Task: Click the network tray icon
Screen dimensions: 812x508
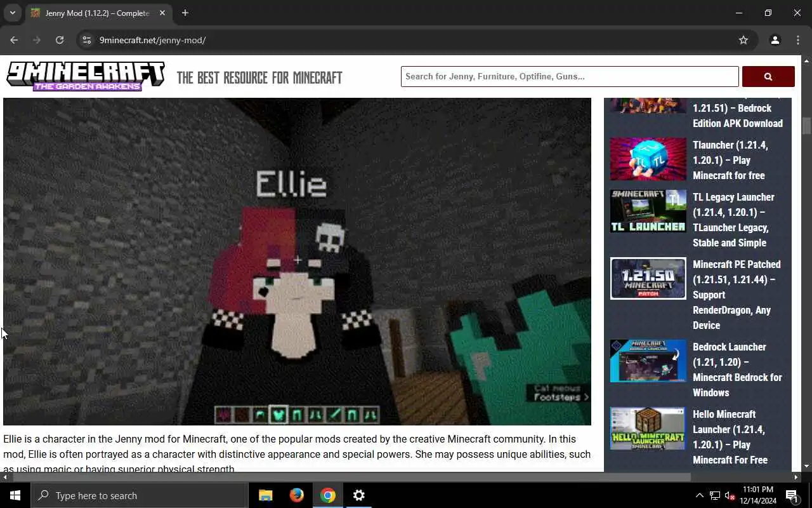Action: tap(715, 495)
